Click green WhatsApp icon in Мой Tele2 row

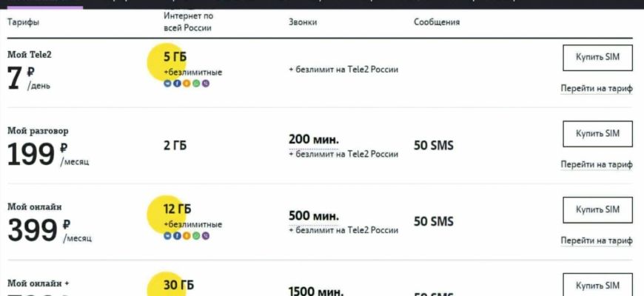(196, 84)
